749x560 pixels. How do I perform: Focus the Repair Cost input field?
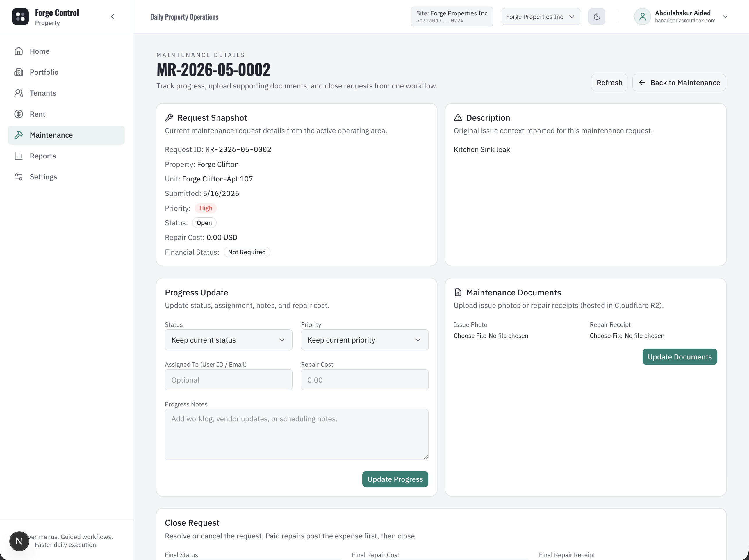[364, 380]
